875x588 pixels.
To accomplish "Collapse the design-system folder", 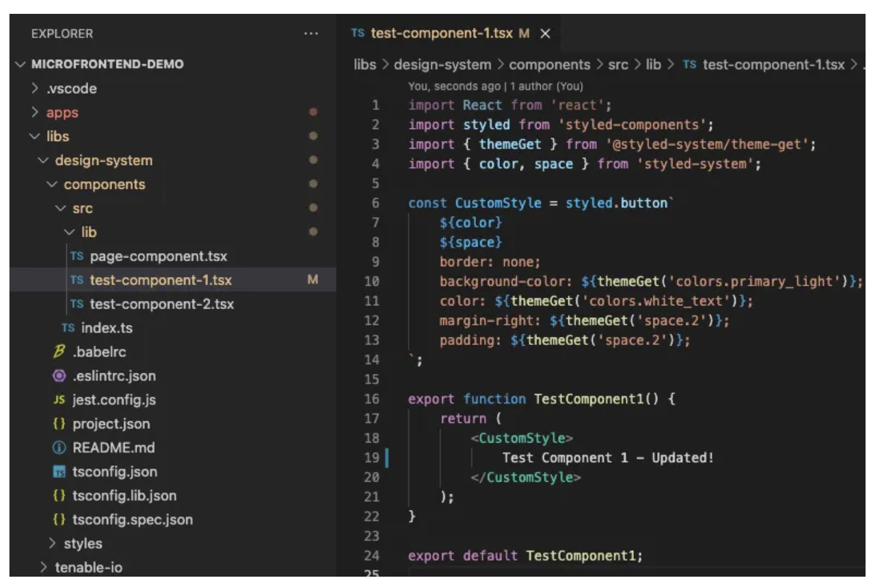I will coord(43,160).
